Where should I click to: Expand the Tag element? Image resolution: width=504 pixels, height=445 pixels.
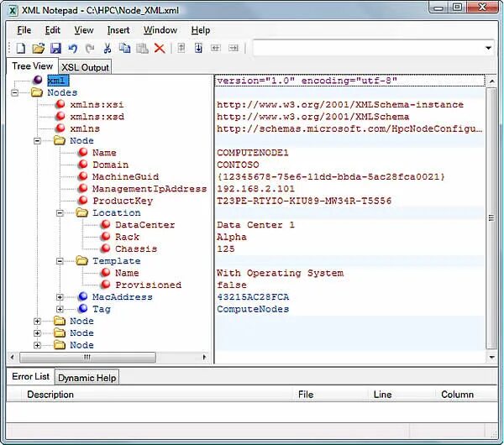click(x=60, y=309)
